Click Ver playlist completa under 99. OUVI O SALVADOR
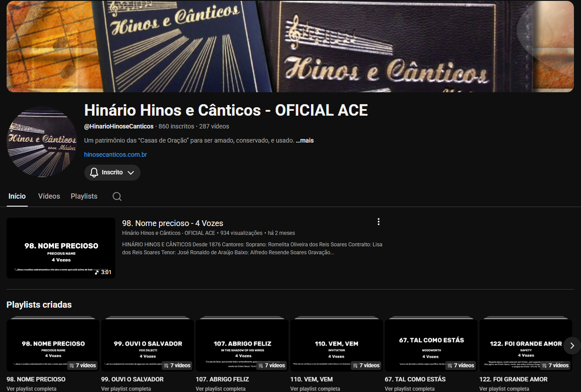 point(126,389)
